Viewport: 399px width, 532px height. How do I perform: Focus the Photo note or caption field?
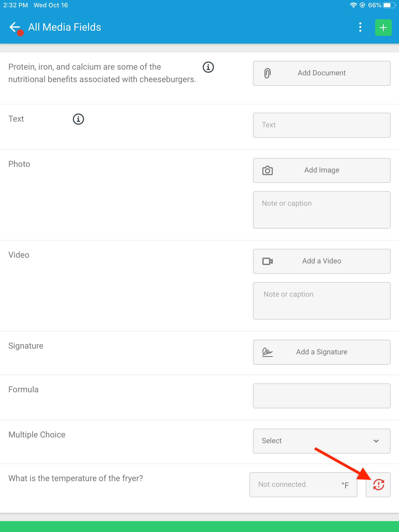[x=322, y=210]
